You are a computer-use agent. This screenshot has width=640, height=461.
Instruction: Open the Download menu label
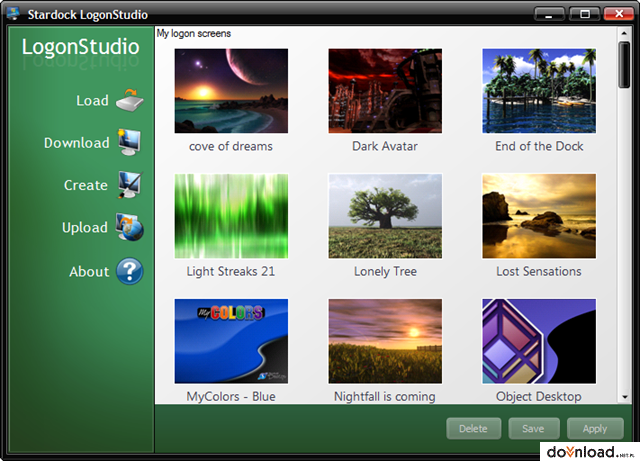(x=77, y=143)
